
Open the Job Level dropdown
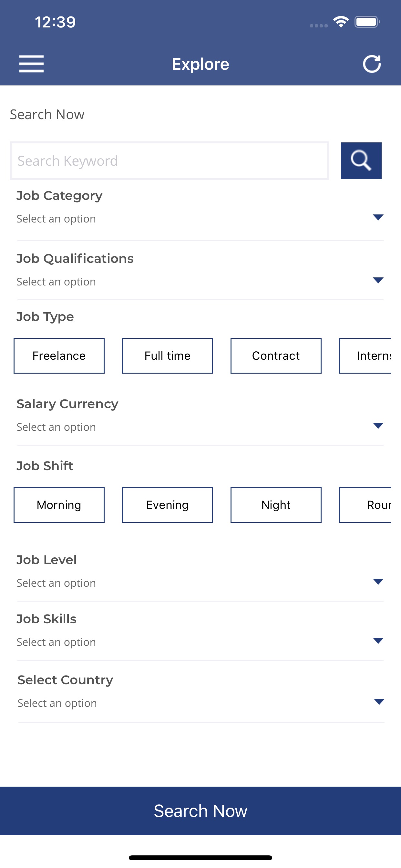378,582
